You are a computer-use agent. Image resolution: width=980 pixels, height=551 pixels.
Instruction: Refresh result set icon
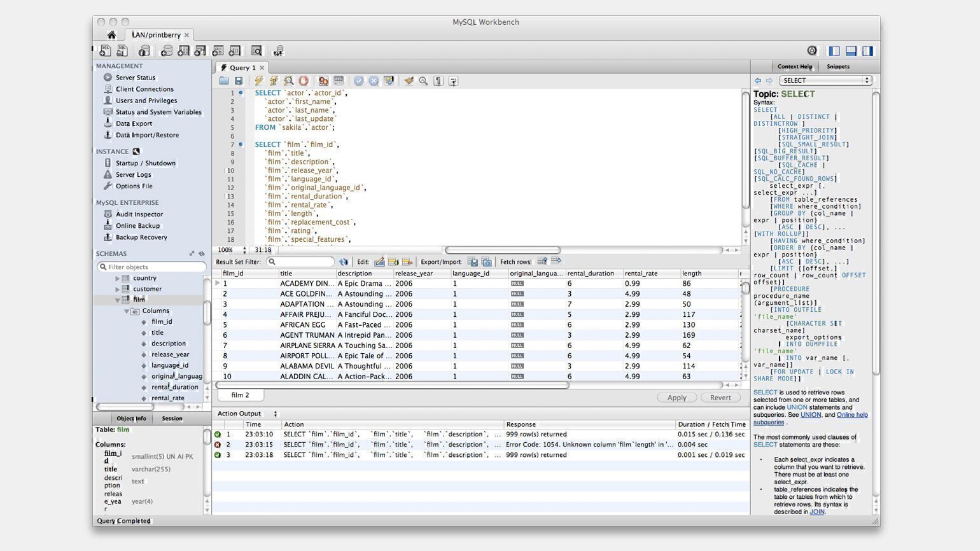[344, 262]
